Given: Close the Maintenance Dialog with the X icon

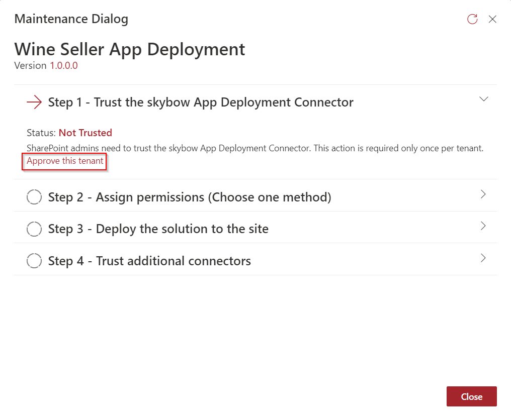Looking at the screenshot, I should pos(492,19).
